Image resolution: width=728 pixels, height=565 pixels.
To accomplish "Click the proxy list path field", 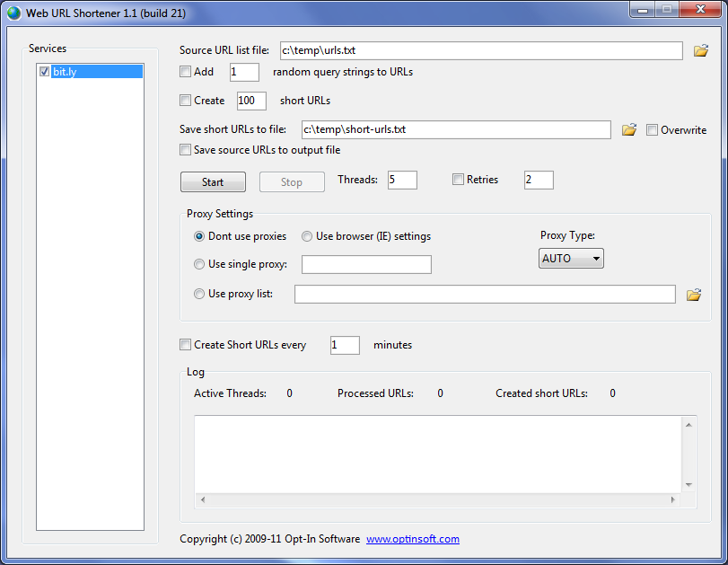I will click(x=485, y=294).
